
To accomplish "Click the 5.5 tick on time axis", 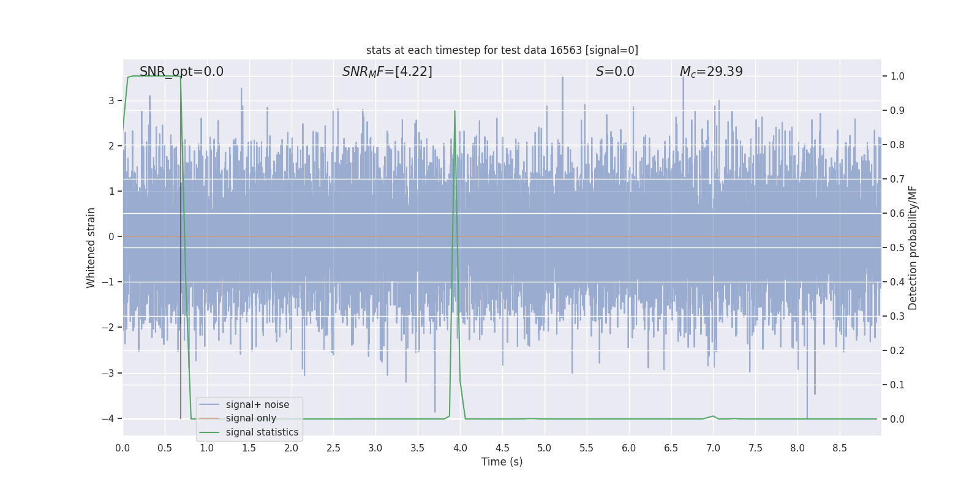I will point(586,448).
